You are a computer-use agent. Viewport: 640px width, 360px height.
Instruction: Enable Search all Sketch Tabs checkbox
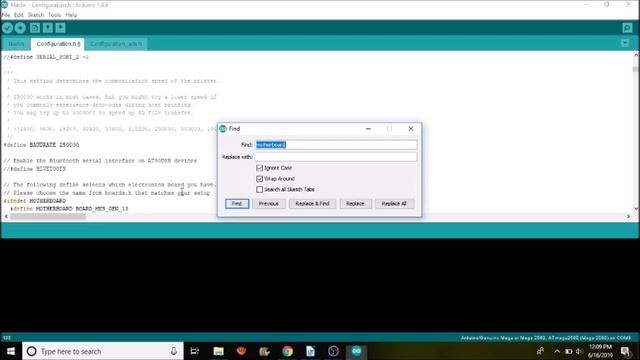[x=260, y=189]
